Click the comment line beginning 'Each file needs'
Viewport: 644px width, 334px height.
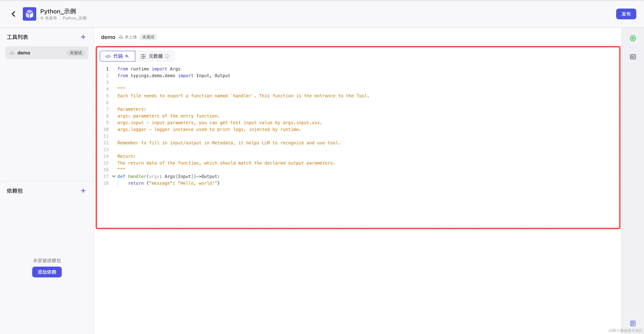tap(243, 96)
